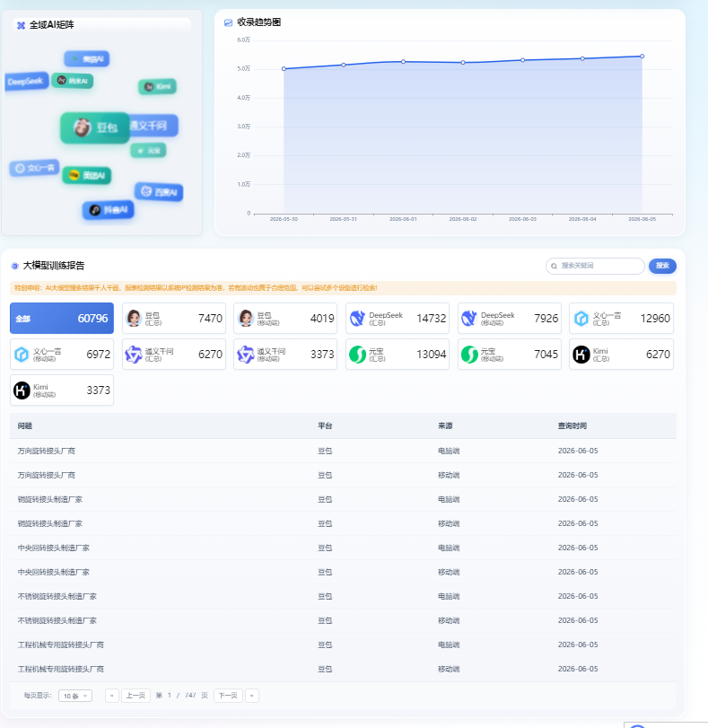Screen dimensions: 708x728
Task: Click the 问题 column header
Action: point(25,425)
